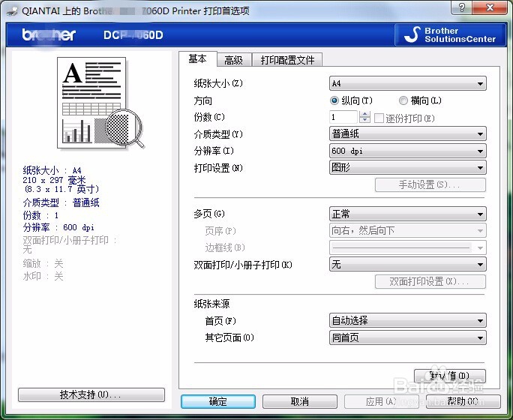
Task: Click the 默认值 button
Action: click(450, 376)
